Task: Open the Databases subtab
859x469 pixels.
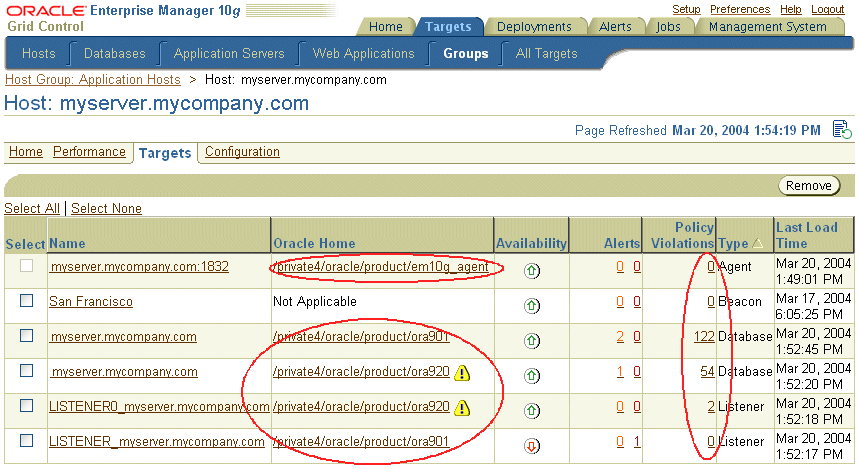Action: pyautogui.click(x=114, y=54)
